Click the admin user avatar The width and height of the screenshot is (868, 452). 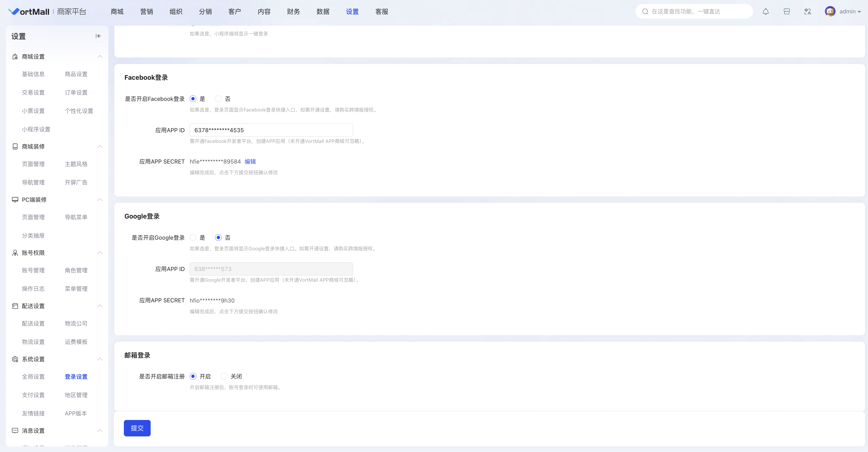click(830, 11)
